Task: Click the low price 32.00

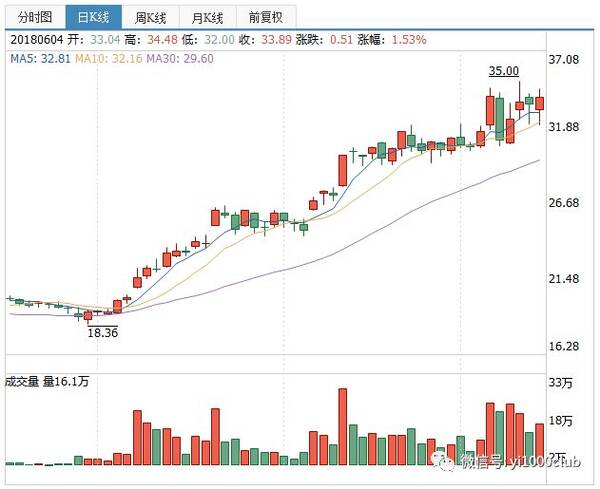Action: point(219,39)
